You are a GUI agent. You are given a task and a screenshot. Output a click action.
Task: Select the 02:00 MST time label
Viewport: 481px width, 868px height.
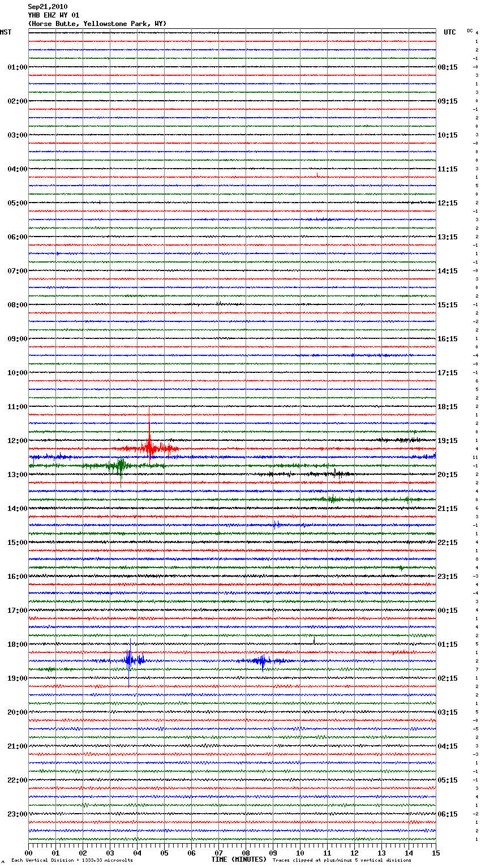click(x=18, y=101)
